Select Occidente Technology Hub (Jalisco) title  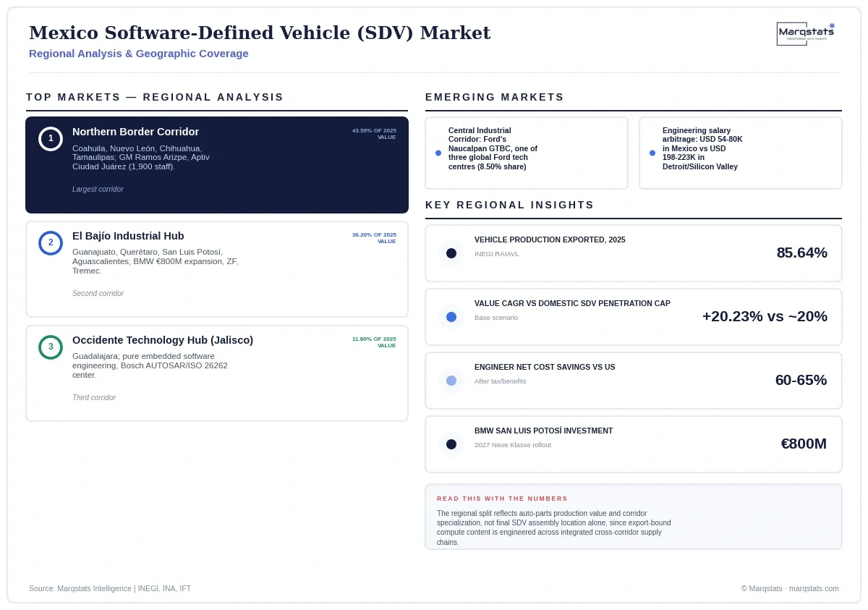(x=163, y=340)
